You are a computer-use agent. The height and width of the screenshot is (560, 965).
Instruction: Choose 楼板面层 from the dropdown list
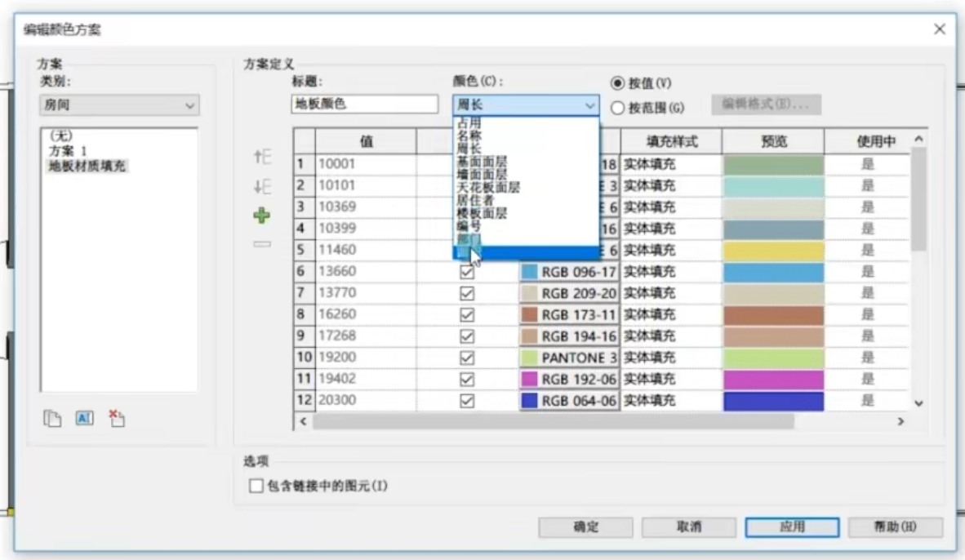526,214
